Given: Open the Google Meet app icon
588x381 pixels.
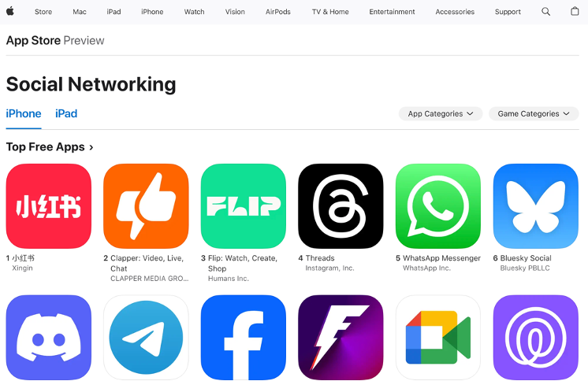Looking at the screenshot, I should point(438,338).
